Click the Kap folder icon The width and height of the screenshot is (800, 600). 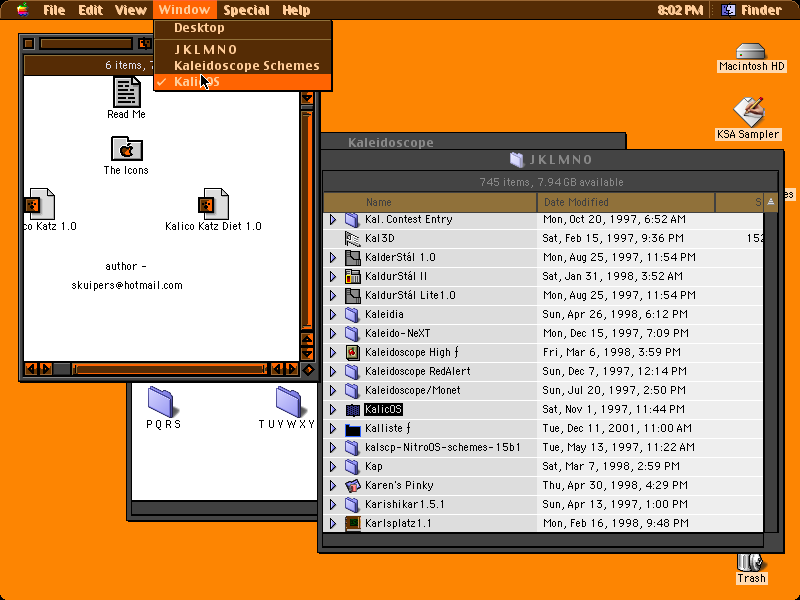tap(352, 466)
